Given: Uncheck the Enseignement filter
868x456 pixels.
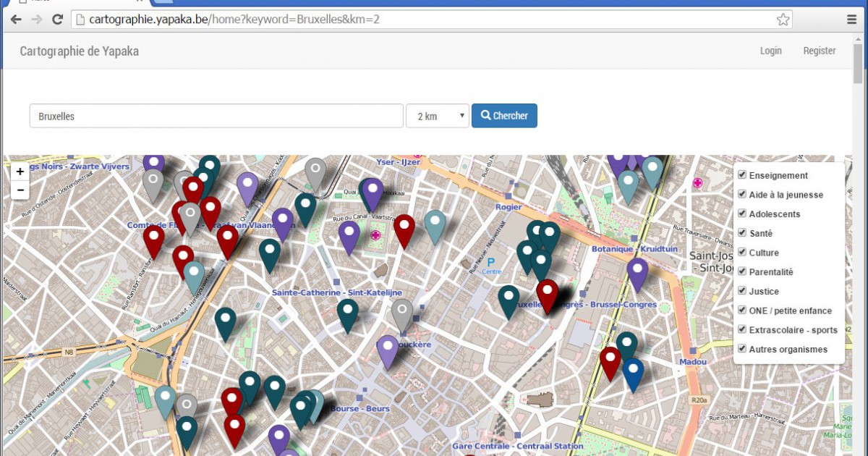Looking at the screenshot, I should pos(741,174).
